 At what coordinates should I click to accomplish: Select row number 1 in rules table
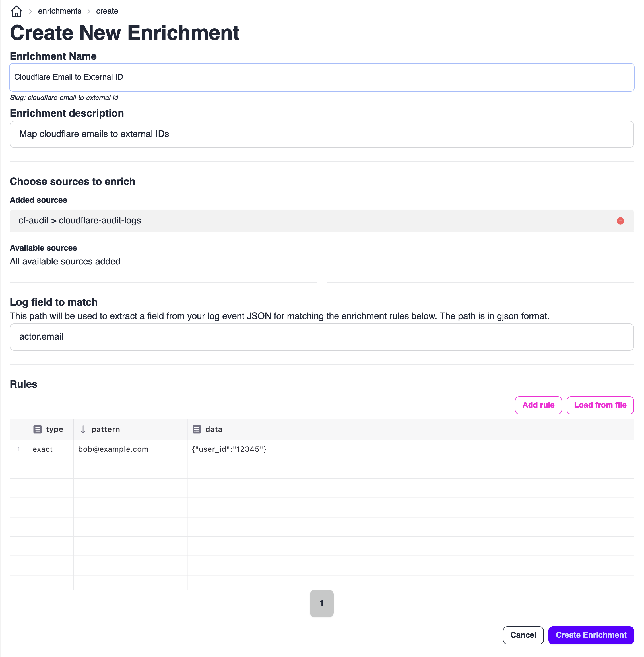tap(18, 449)
